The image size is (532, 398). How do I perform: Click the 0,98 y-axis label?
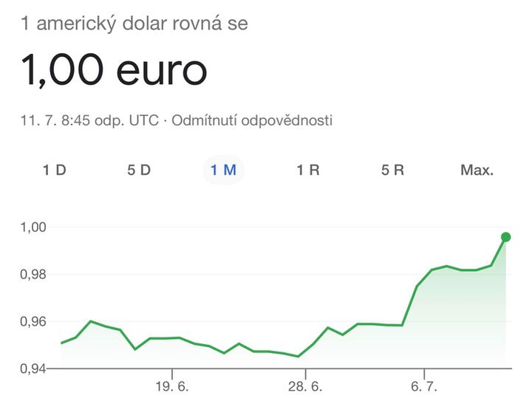pyautogui.click(x=34, y=274)
